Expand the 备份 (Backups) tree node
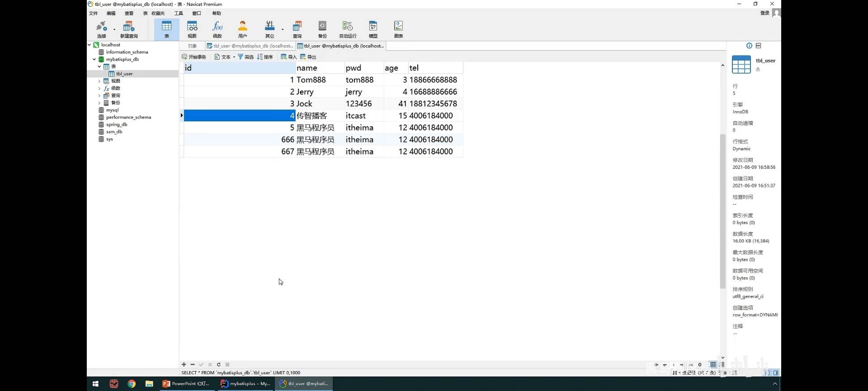 [x=99, y=103]
